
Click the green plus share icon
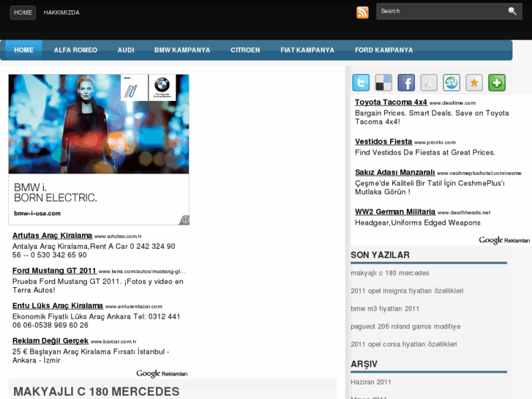pos(497,83)
